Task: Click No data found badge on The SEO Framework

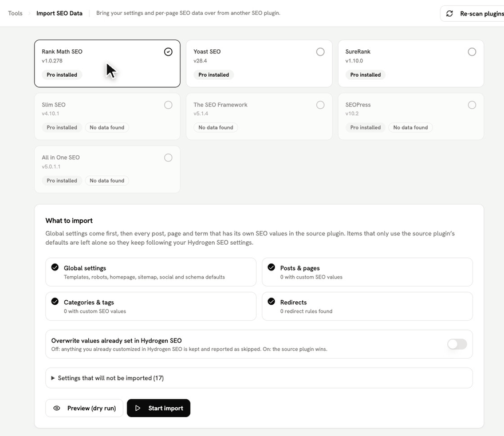Action: [216, 127]
